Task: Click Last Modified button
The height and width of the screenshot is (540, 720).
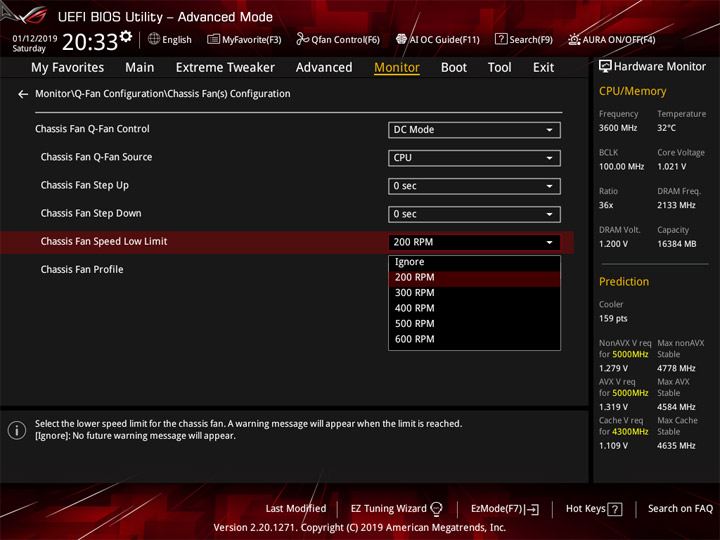Action: click(296, 508)
